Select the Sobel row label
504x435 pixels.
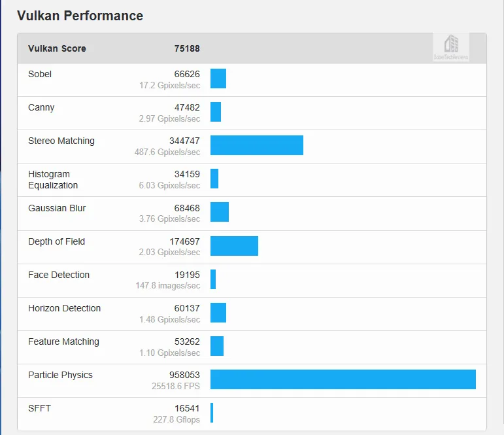40,74
